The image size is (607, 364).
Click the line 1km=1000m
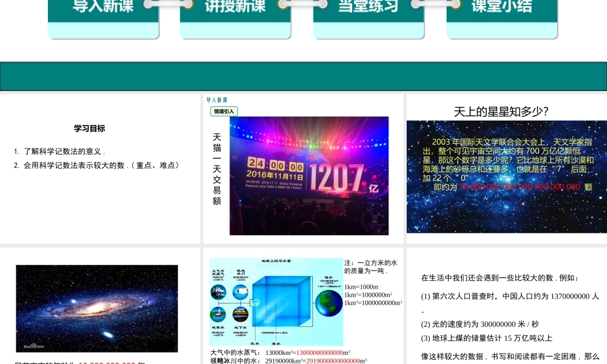(x=361, y=287)
